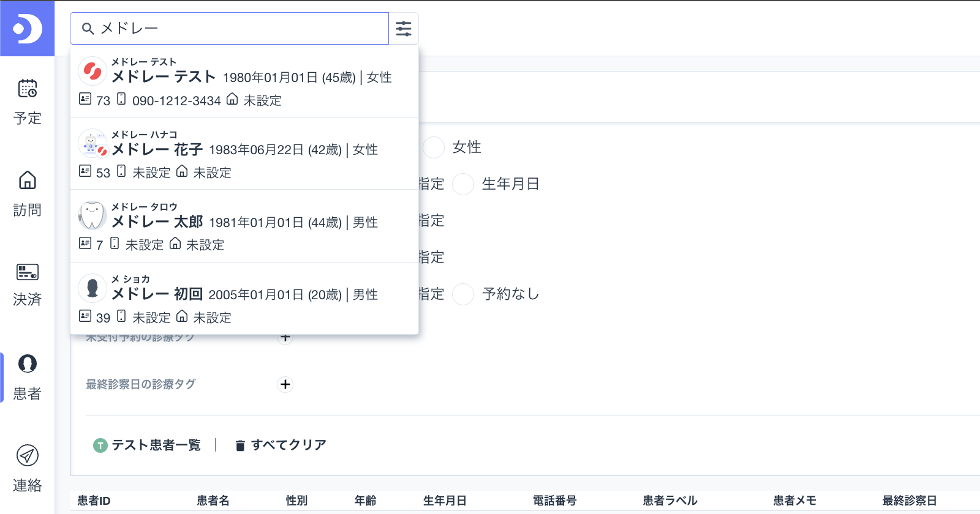Open the 連絡 contact messaging section
The height and width of the screenshot is (514, 980).
(27, 468)
